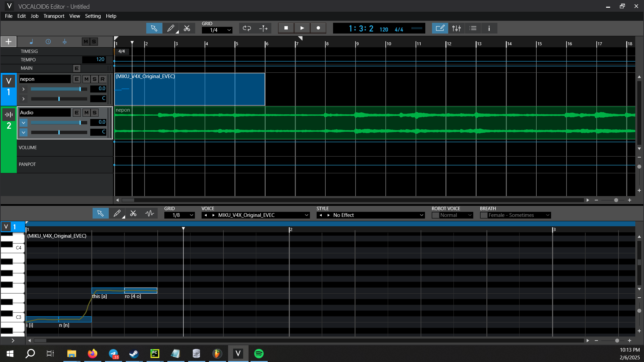Open Steam from the taskbar

click(x=134, y=354)
